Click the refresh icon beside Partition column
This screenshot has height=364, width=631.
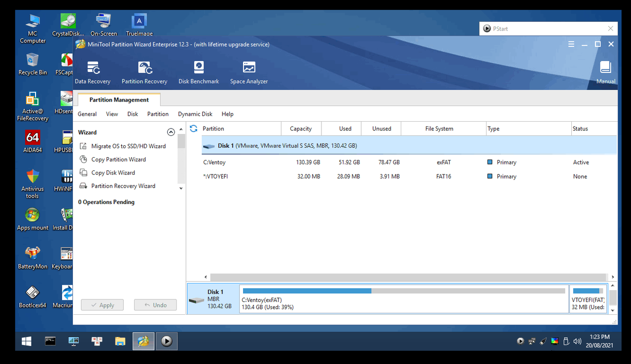pos(194,129)
